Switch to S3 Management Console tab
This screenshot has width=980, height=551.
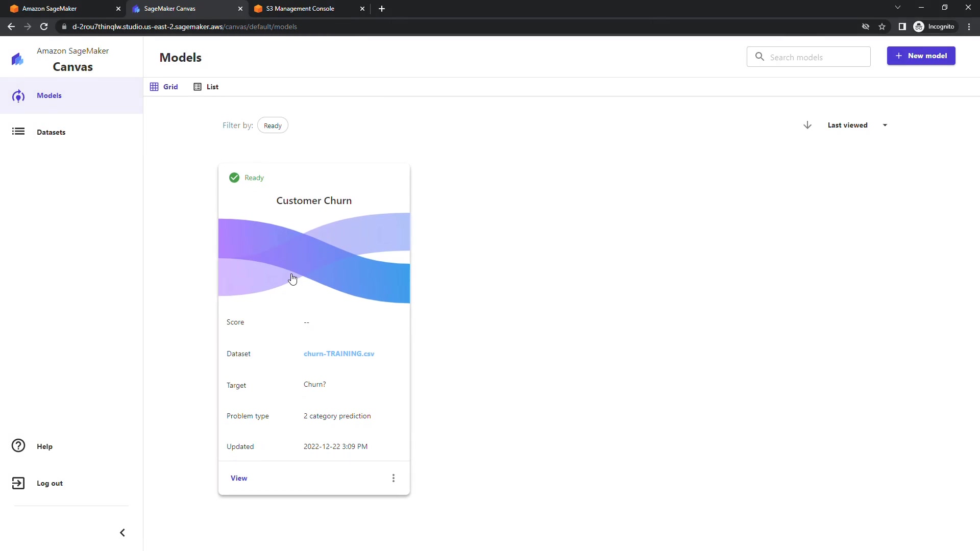click(x=300, y=9)
